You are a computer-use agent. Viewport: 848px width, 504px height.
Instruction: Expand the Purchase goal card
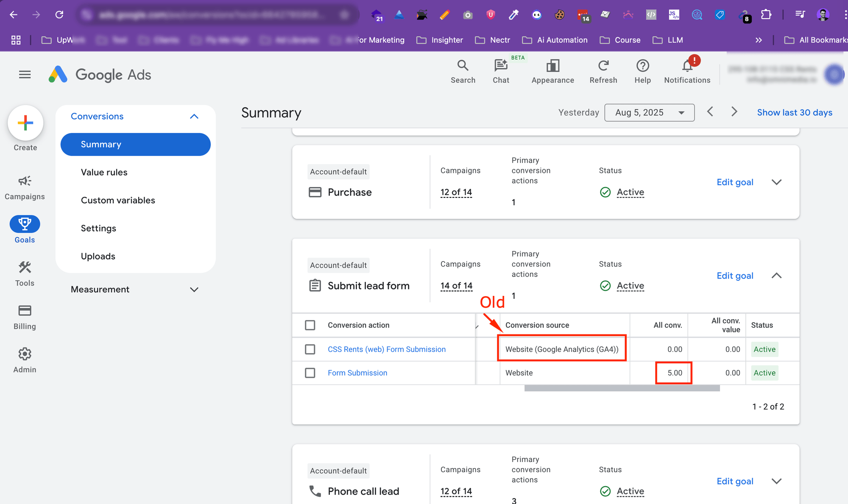point(776,182)
